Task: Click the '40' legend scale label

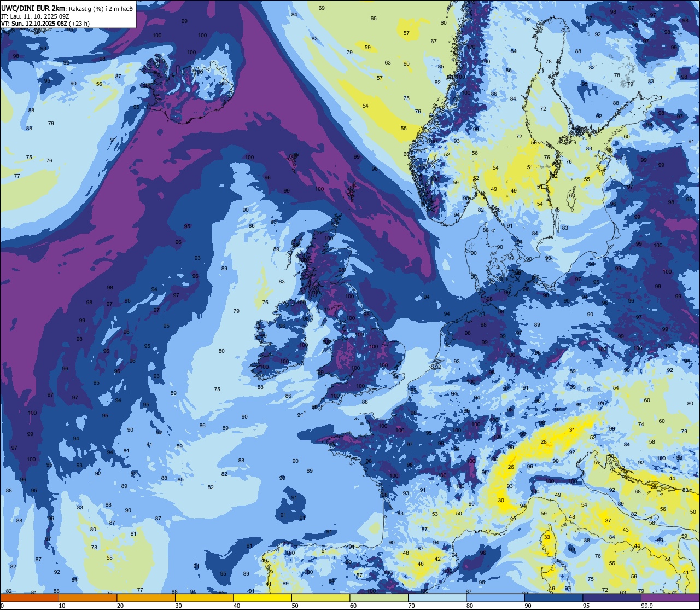Action: coord(237,606)
